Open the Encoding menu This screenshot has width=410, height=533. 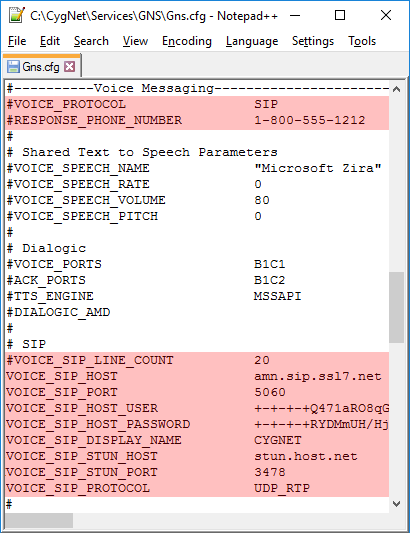(x=187, y=41)
